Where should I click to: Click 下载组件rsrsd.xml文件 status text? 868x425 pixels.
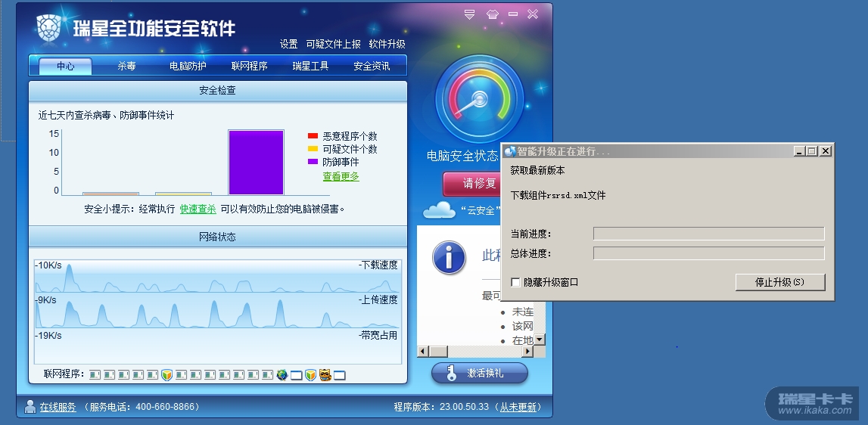(558, 195)
